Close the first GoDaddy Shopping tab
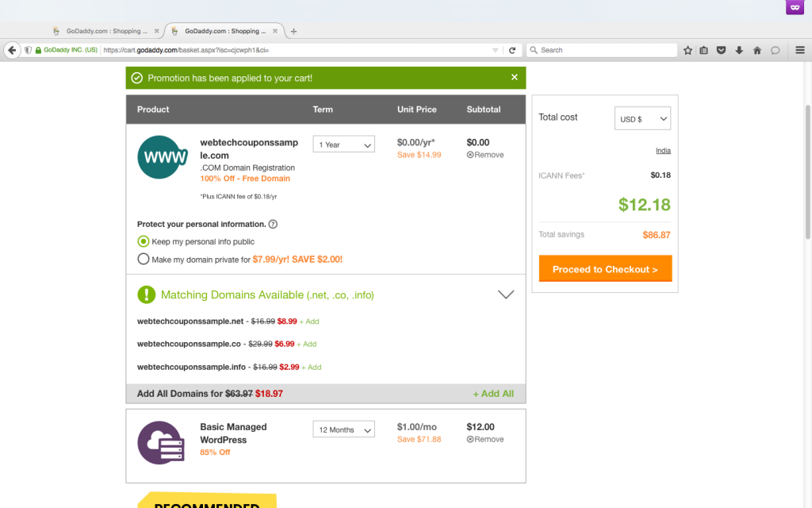The height and width of the screenshot is (508, 812). coord(156,31)
